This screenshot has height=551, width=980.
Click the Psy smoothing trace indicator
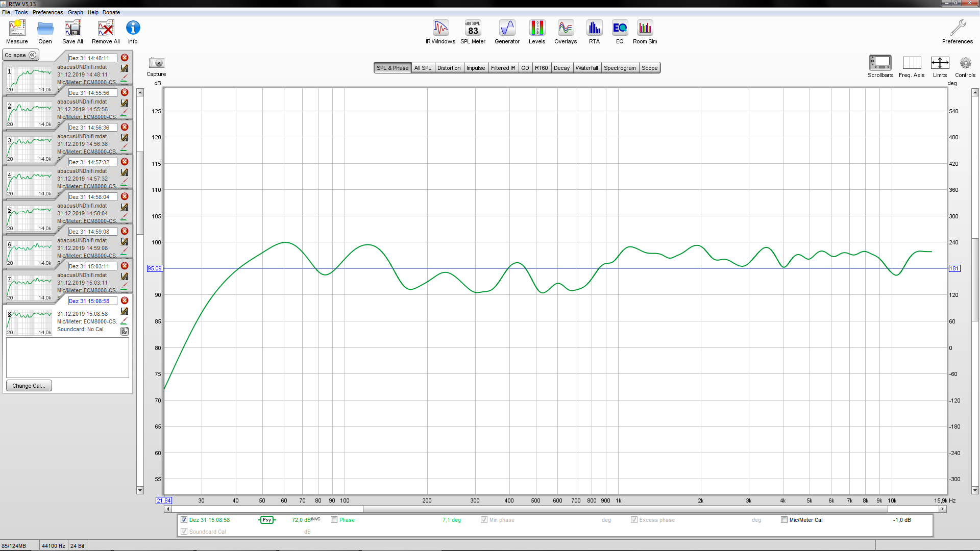[x=266, y=520]
